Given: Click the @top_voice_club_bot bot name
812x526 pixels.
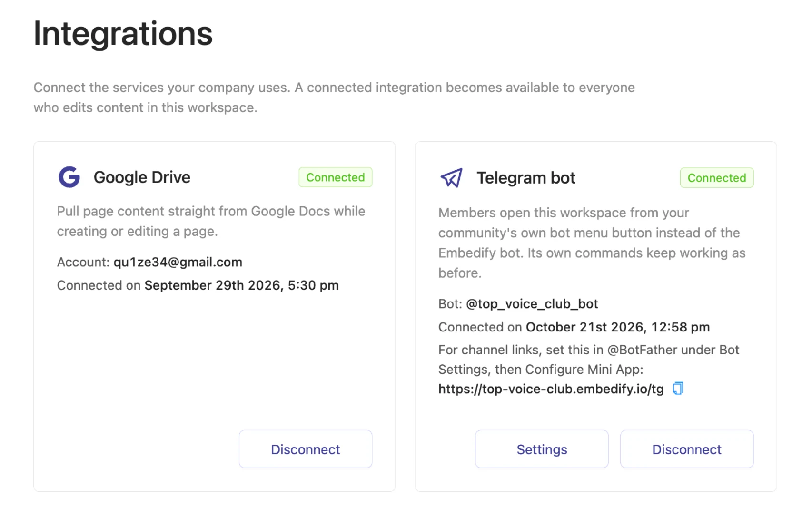Looking at the screenshot, I should point(532,304).
